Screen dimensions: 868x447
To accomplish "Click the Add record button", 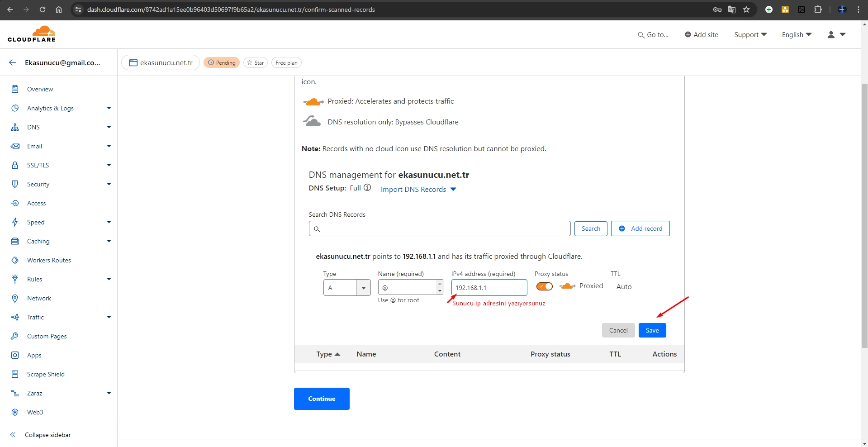I will coord(640,228).
